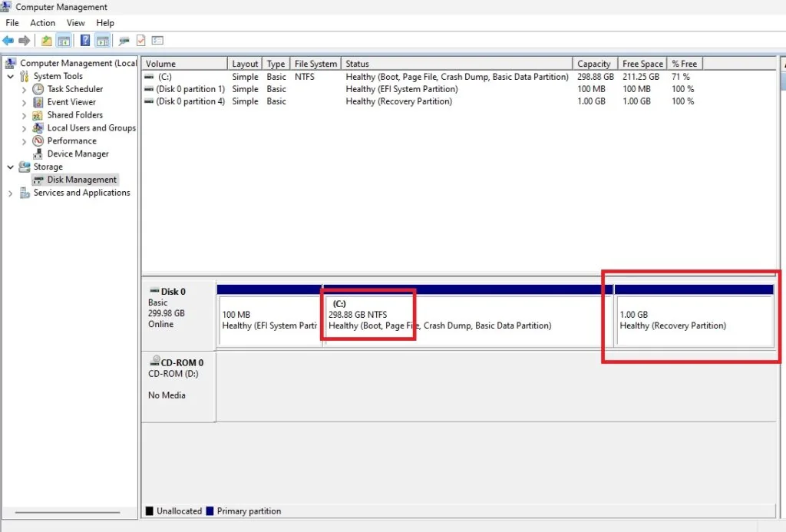This screenshot has width=786, height=532.
Task: Click the blue Primary partition legend swatch
Action: click(x=210, y=511)
